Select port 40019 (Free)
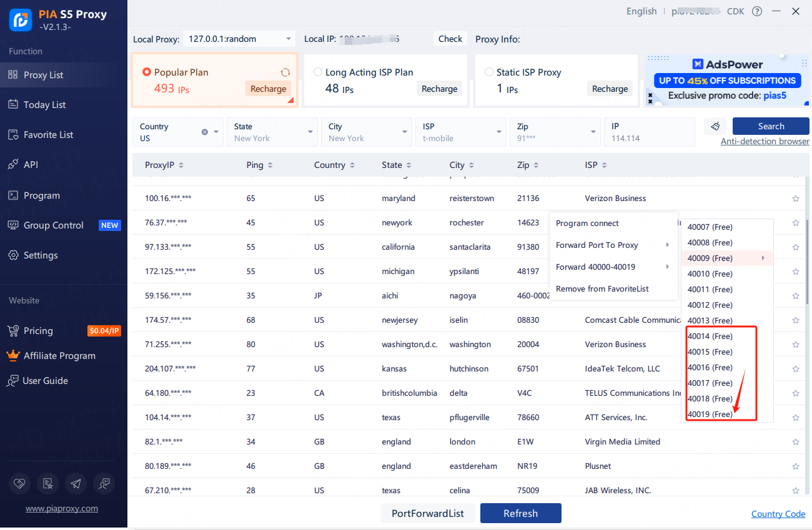Image resolution: width=812 pixels, height=530 pixels. click(x=727, y=415)
